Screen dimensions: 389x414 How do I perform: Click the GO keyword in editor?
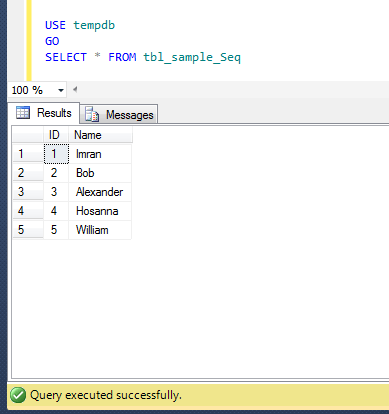coord(52,41)
